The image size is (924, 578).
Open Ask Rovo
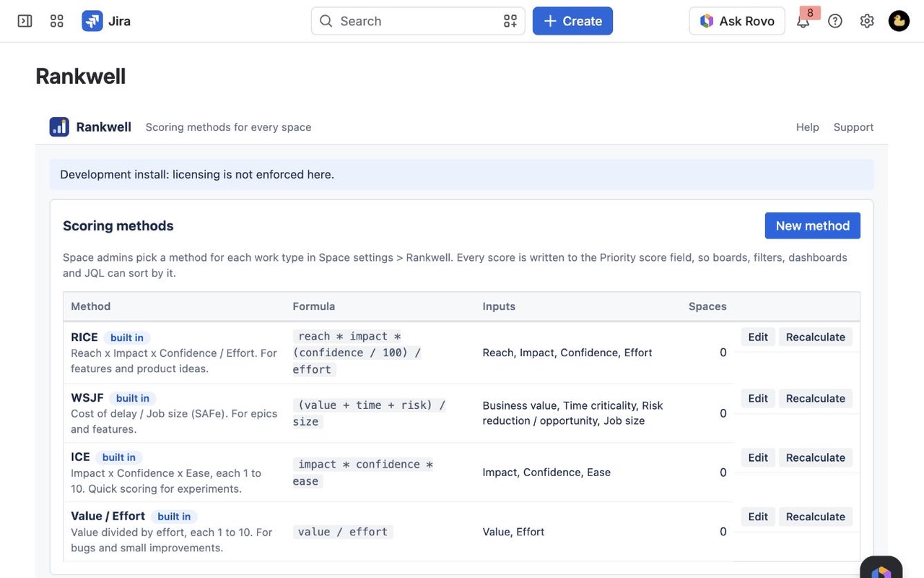[737, 21]
